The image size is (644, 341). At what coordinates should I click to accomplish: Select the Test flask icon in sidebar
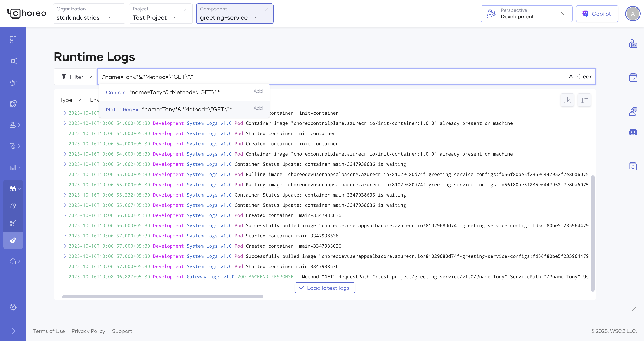tap(13, 125)
